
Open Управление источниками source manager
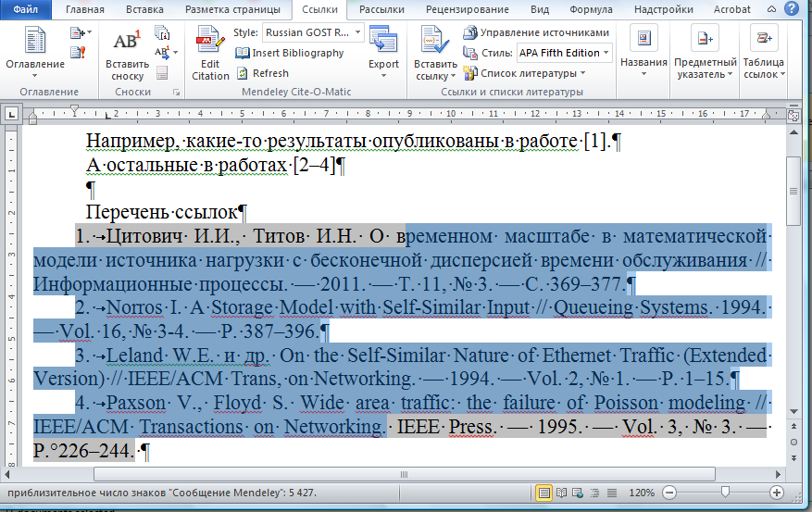pos(537,32)
